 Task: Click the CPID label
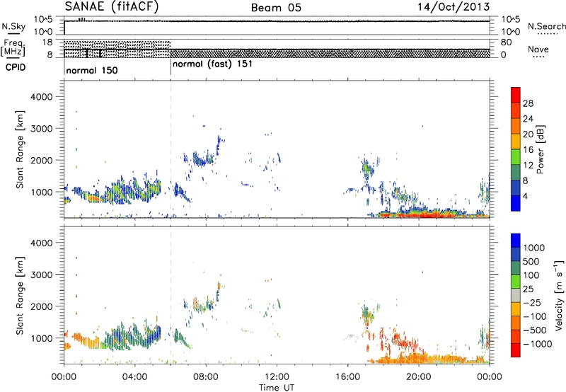pyautogui.click(x=16, y=67)
